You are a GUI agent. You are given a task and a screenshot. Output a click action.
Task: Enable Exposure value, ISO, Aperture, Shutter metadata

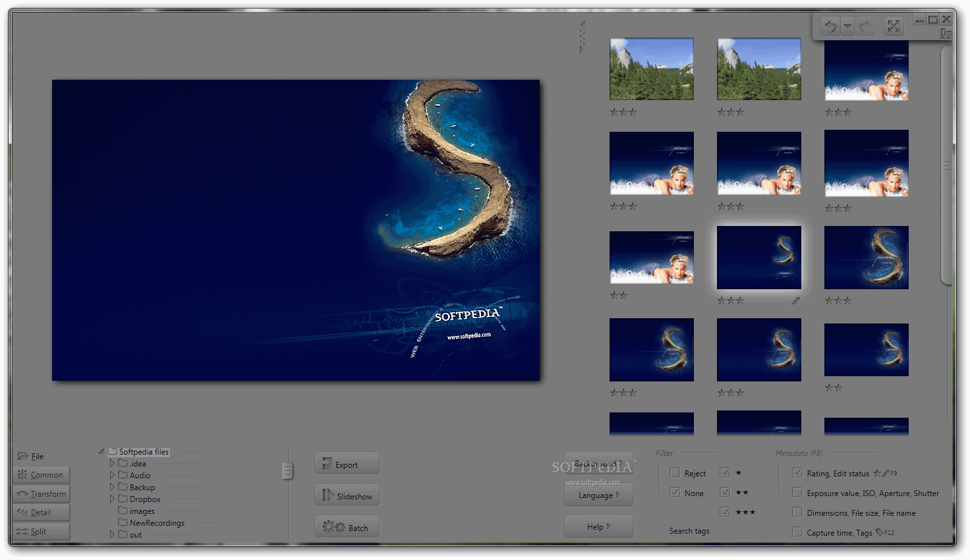click(x=797, y=493)
